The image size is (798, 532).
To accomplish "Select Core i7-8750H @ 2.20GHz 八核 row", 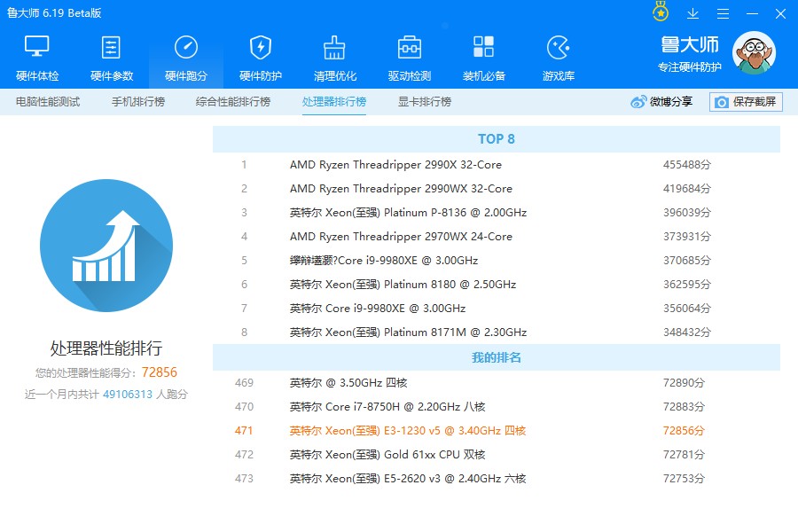I will 497,407.
